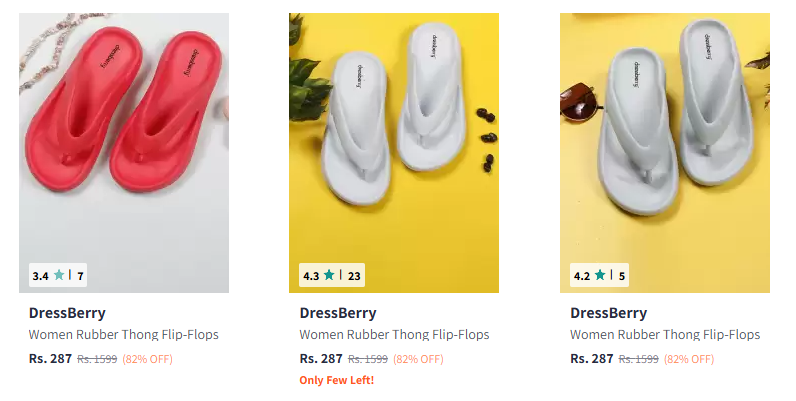
Task: Select DressBerry brand name of rightmost product
Action: click(608, 313)
